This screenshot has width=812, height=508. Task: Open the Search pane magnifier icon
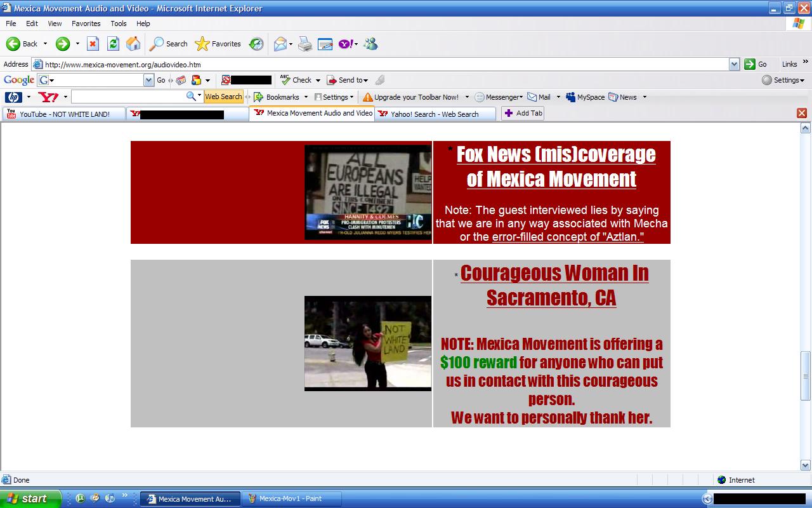(x=156, y=44)
